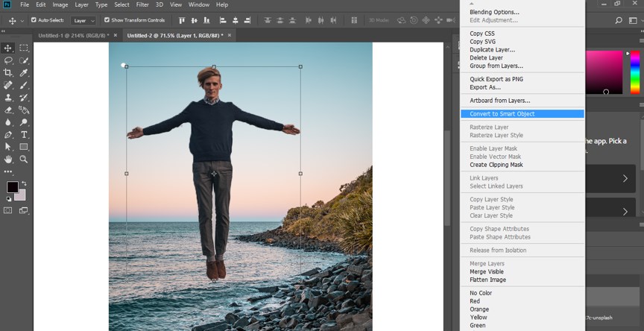
Task: Select the Lasso tool
Action: coord(8,60)
